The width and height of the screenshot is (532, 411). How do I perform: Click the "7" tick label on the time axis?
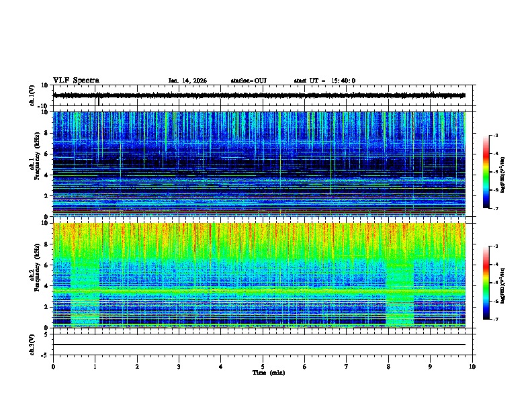347,367
